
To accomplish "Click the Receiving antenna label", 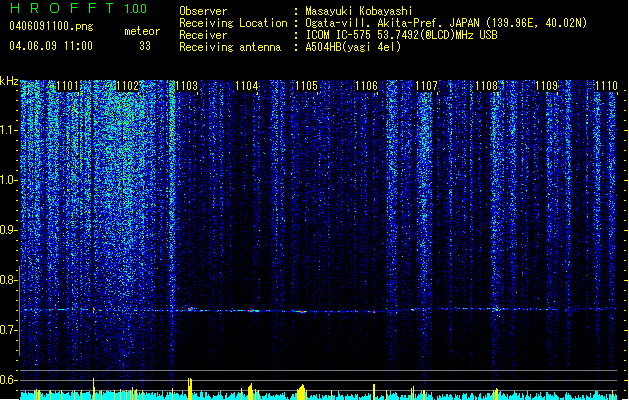I will 230,47.
